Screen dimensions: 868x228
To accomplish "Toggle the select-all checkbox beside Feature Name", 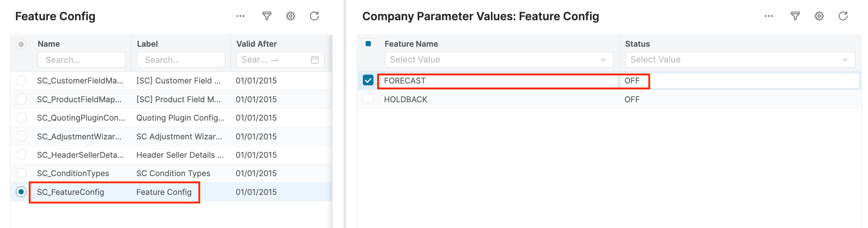I will click(368, 44).
